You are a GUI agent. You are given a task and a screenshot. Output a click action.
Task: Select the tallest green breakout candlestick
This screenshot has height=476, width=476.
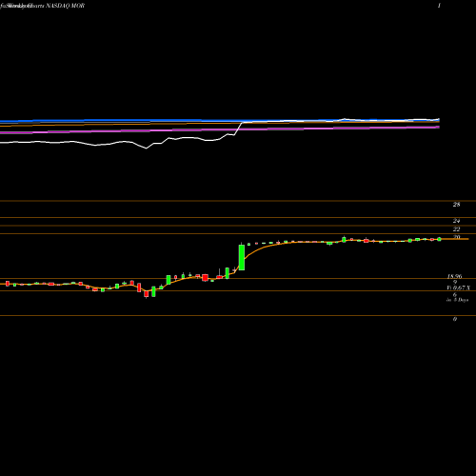242,257
